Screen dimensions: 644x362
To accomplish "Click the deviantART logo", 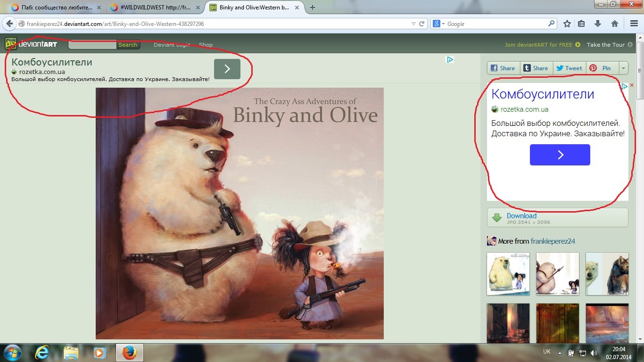I will pyautogui.click(x=31, y=44).
